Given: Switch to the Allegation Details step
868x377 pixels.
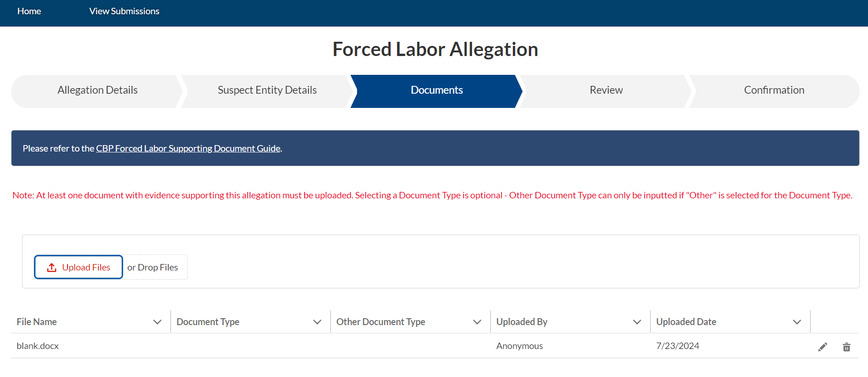Looking at the screenshot, I should pos(97,90).
